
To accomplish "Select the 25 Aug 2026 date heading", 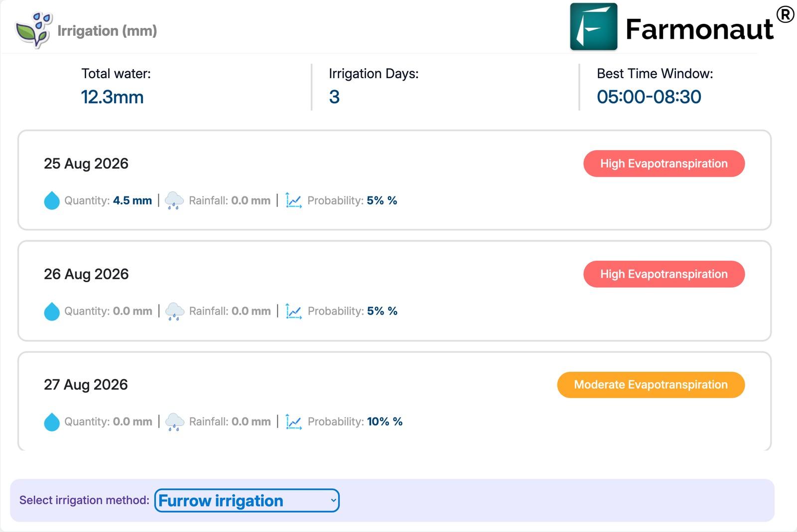I will [x=86, y=164].
